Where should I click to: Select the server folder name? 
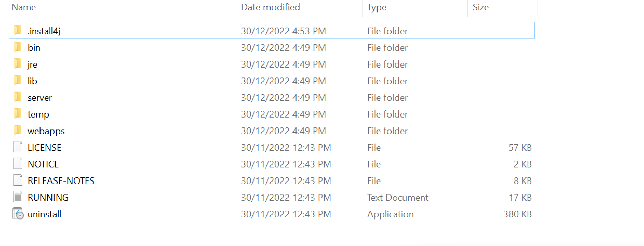(39, 98)
